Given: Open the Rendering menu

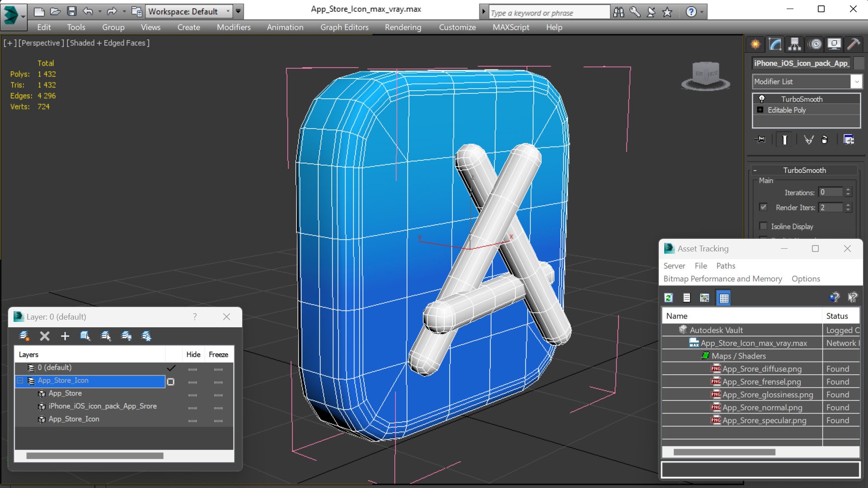Looking at the screenshot, I should tap(403, 27).
